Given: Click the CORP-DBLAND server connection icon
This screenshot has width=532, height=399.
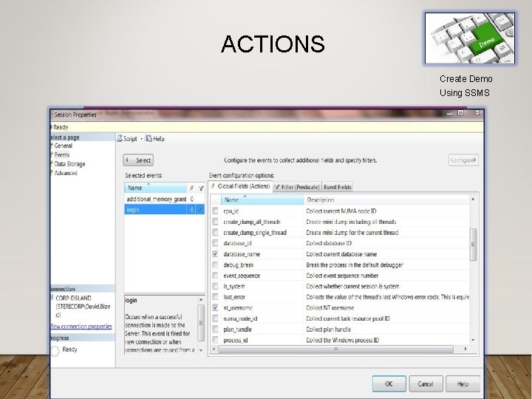Looking at the screenshot, I should 52,298.
